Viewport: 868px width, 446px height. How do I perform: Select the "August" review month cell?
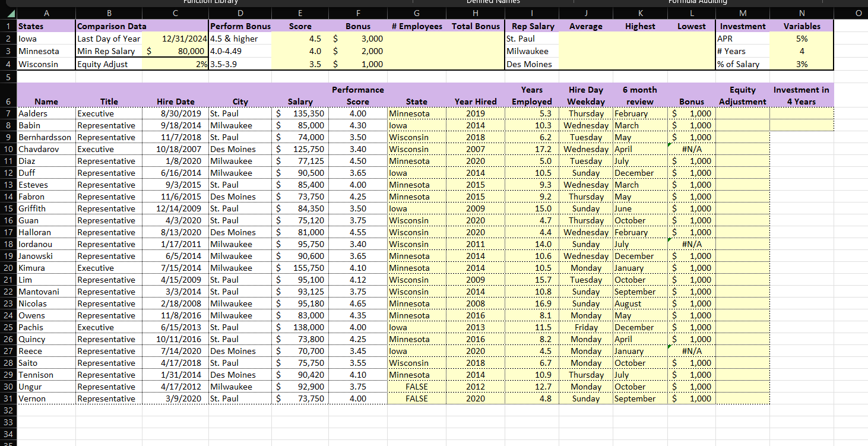click(x=640, y=303)
